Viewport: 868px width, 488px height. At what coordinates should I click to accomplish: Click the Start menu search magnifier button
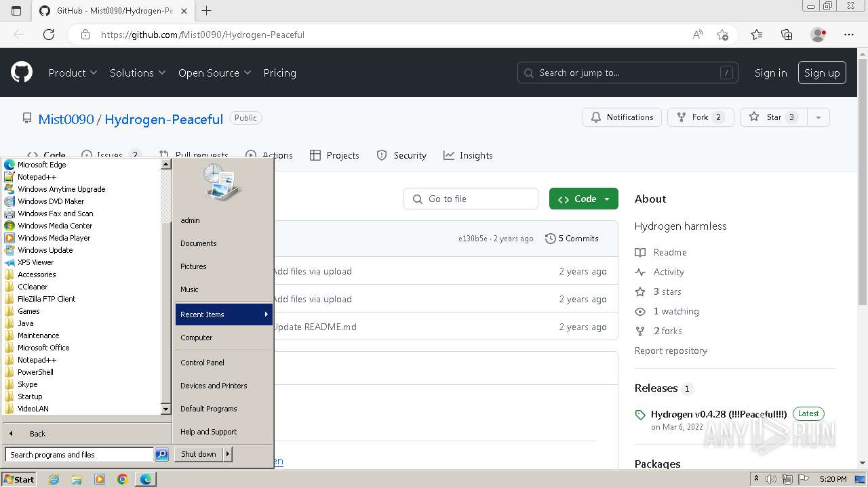161,455
